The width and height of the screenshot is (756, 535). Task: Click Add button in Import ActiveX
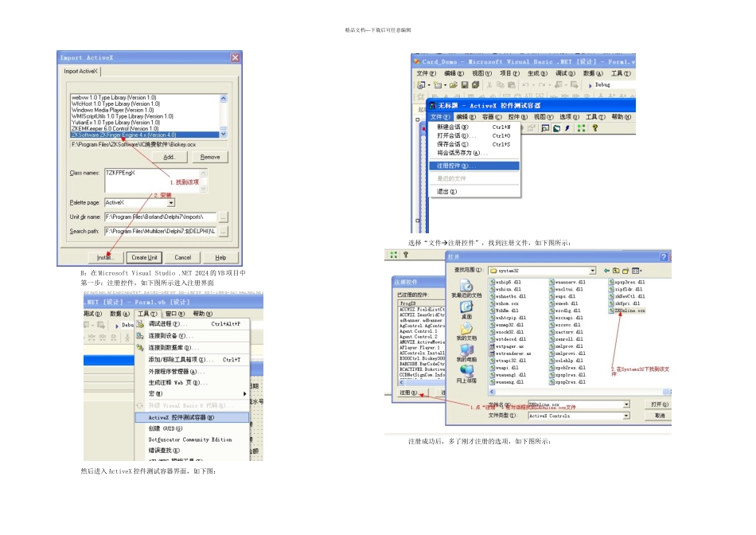tap(170, 158)
